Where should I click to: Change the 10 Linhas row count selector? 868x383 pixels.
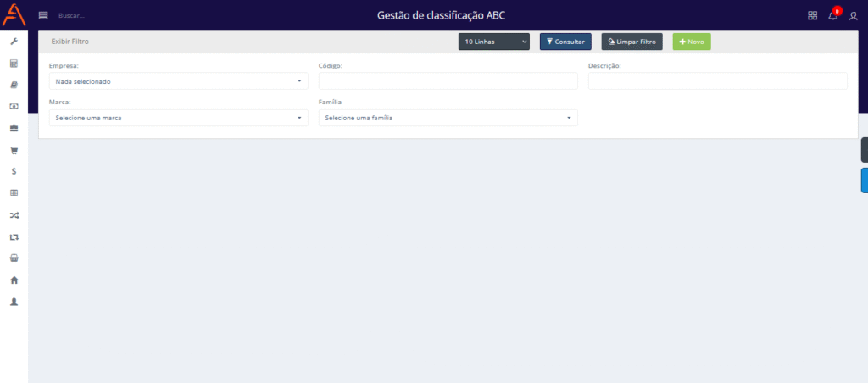[494, 42]
